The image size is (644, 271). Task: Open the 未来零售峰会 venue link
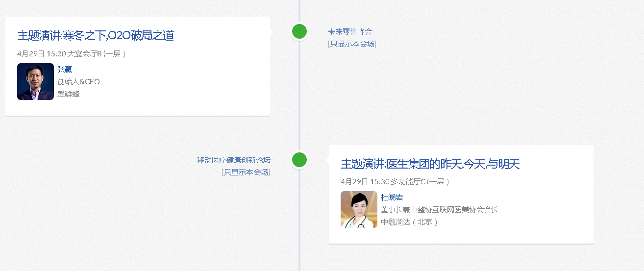coord(350,32)
